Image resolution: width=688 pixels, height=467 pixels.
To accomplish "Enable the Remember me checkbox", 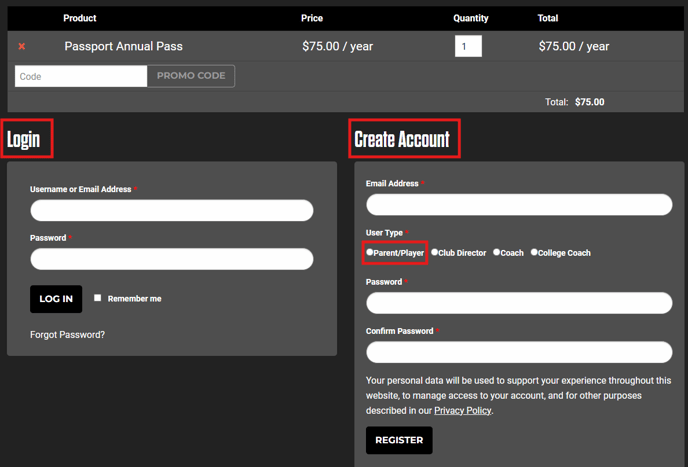I will (97, 298).
